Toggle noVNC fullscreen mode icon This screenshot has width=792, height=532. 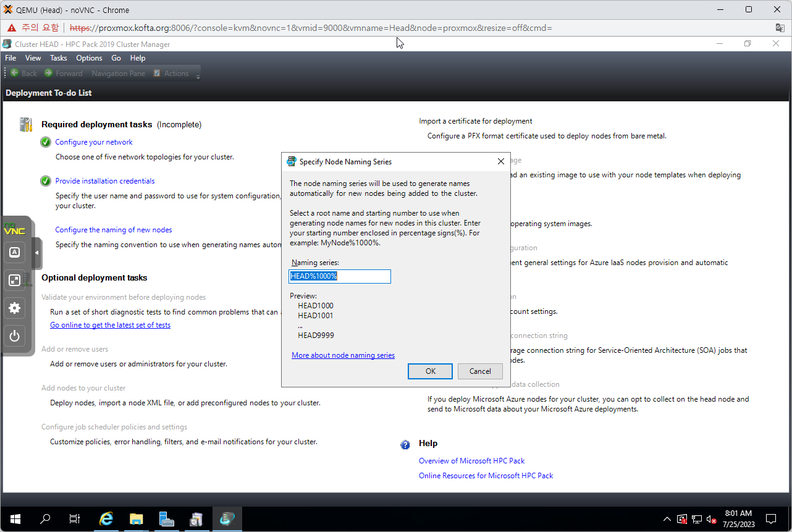pos(14,280)
